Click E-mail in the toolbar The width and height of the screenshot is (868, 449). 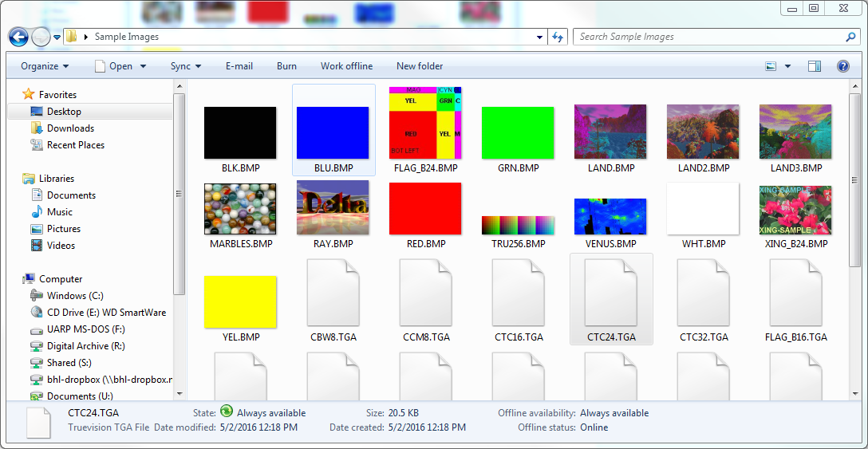(x=239, y=66)
